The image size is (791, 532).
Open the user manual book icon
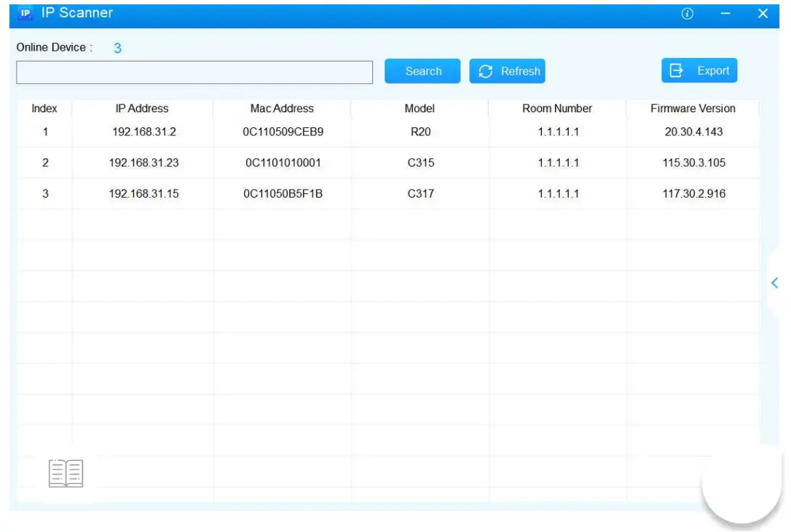point(65,473)
